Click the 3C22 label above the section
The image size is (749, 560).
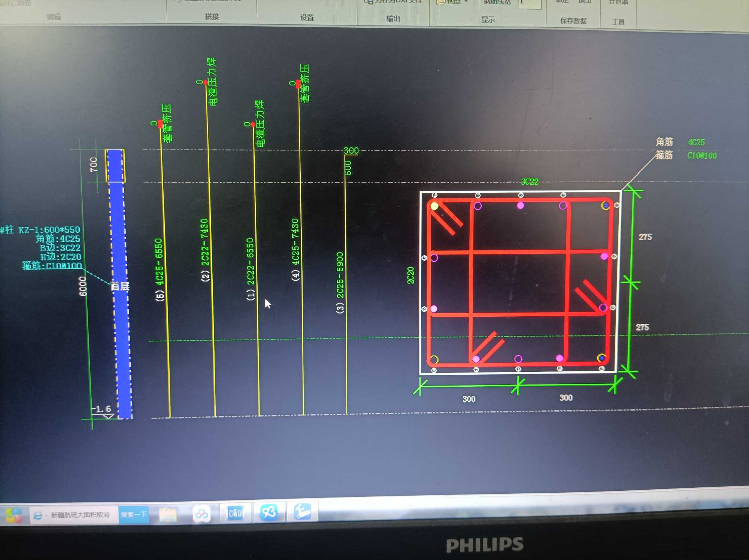[530, 182]
